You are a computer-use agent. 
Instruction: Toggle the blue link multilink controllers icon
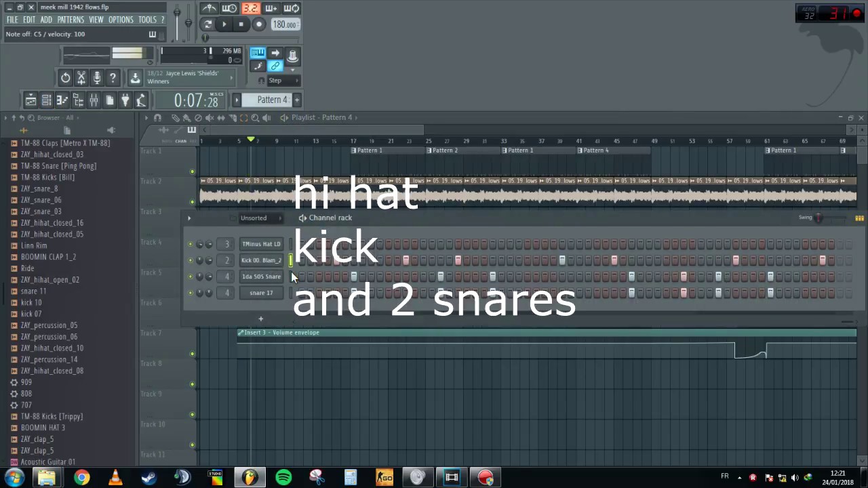click(x=275, y=66)
